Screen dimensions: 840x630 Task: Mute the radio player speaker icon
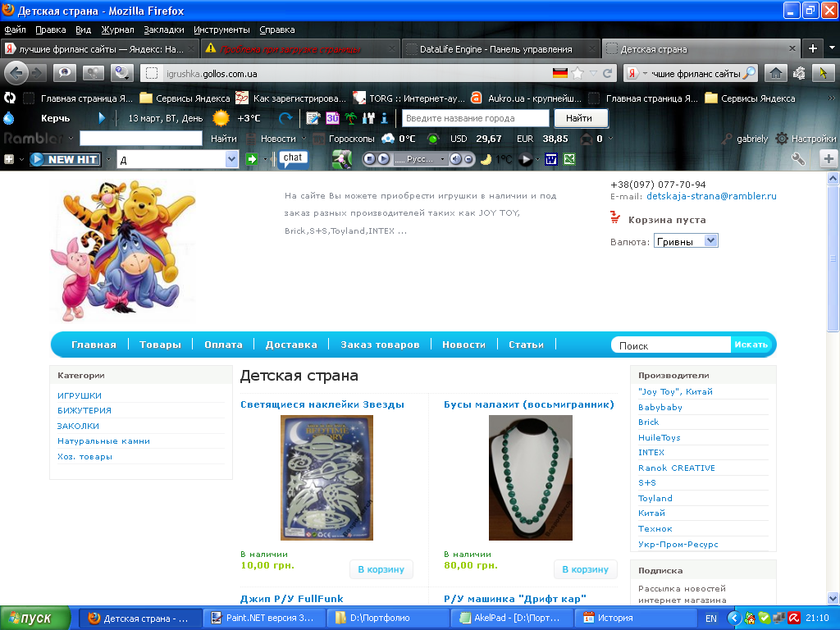tap(455, 159)
